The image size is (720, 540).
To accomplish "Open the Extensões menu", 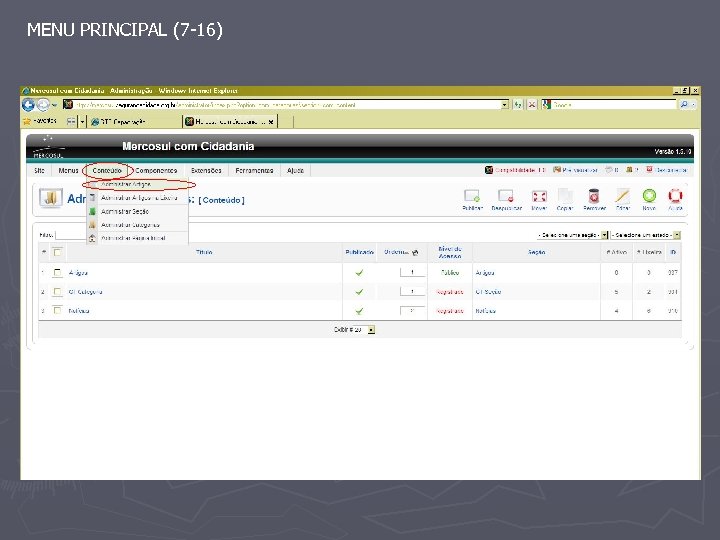I will tap(206, 170).
